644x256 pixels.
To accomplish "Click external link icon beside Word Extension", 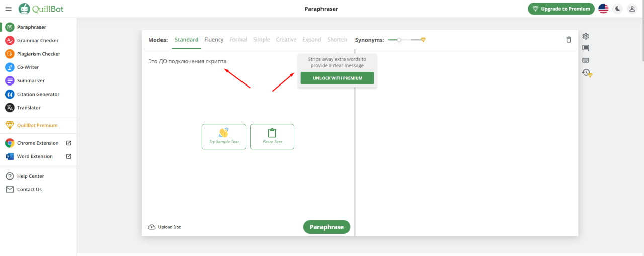I will tap(69, 156).
